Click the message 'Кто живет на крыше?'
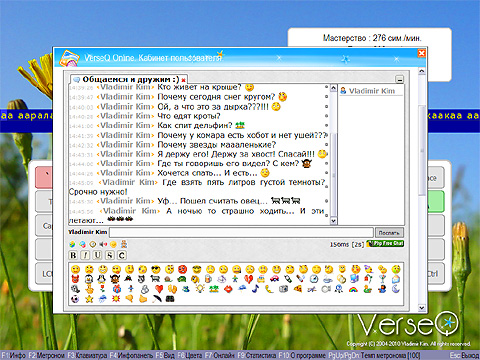This screenshot has height=360, width=480. [199, 87]
